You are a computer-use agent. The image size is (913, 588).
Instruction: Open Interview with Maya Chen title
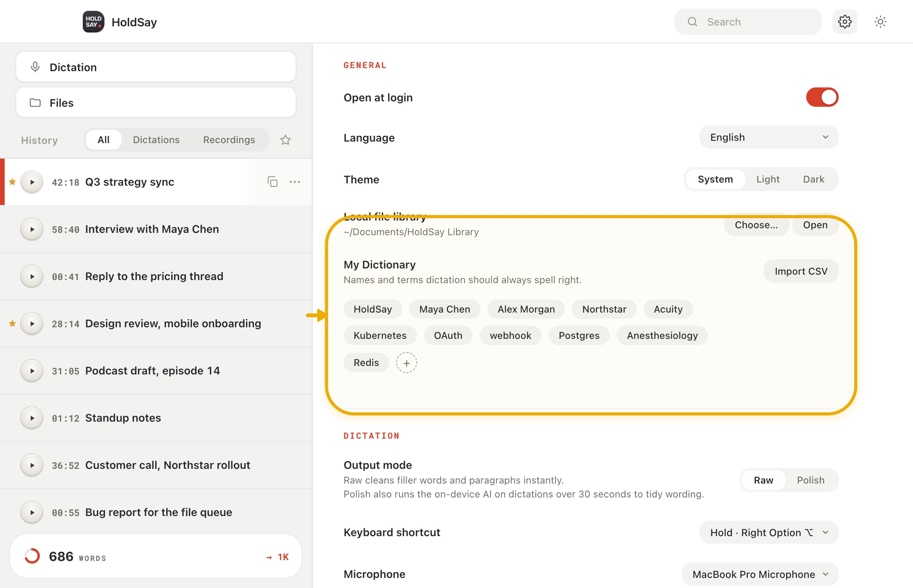pos(152,229)
